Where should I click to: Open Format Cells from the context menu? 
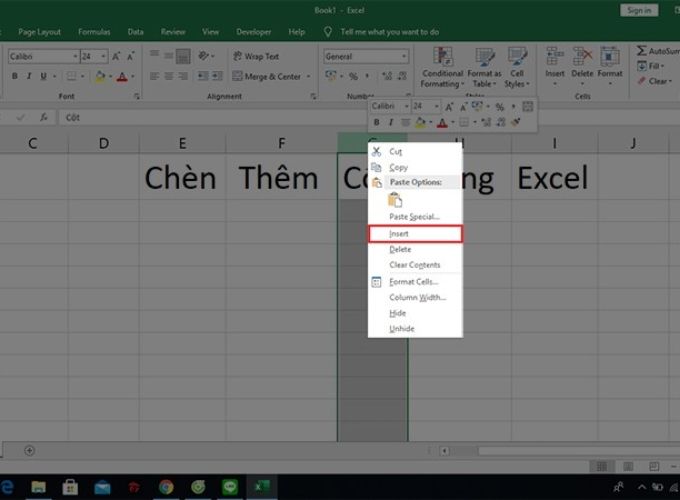click(415, 282)
